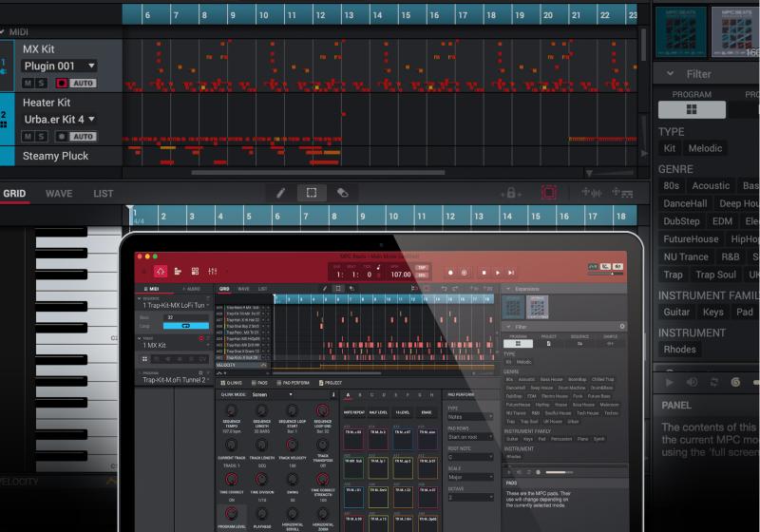This screenshot has height=532, width=760.
Task: Select the Keys instrument family tag
Action: [713, 312]
